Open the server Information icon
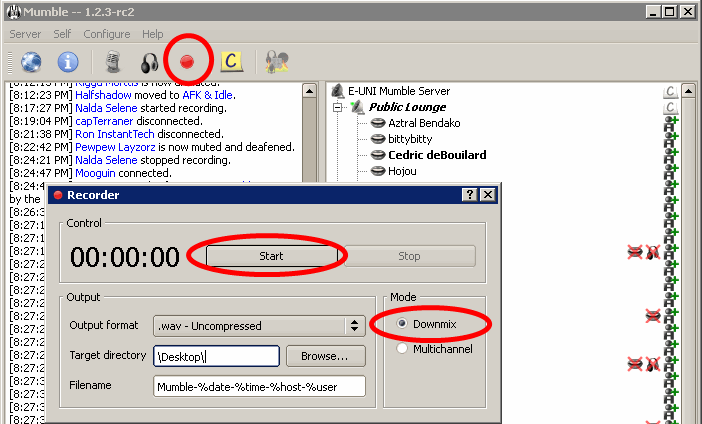702x424 pixels. point(67,62)
